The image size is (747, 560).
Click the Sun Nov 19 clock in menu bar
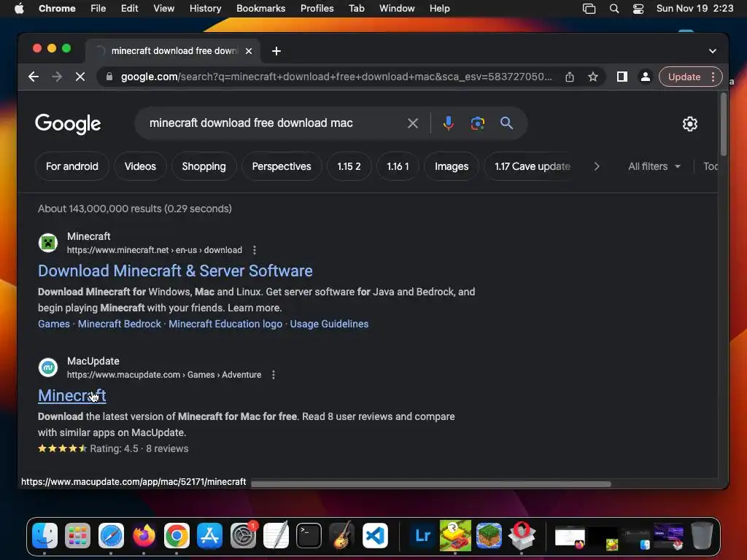click(694, 9)
